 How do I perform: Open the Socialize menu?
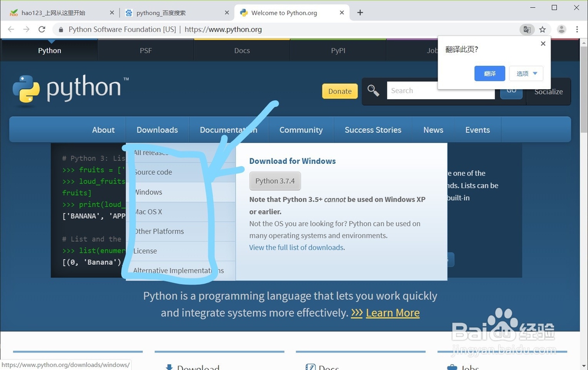coord(548,92)
